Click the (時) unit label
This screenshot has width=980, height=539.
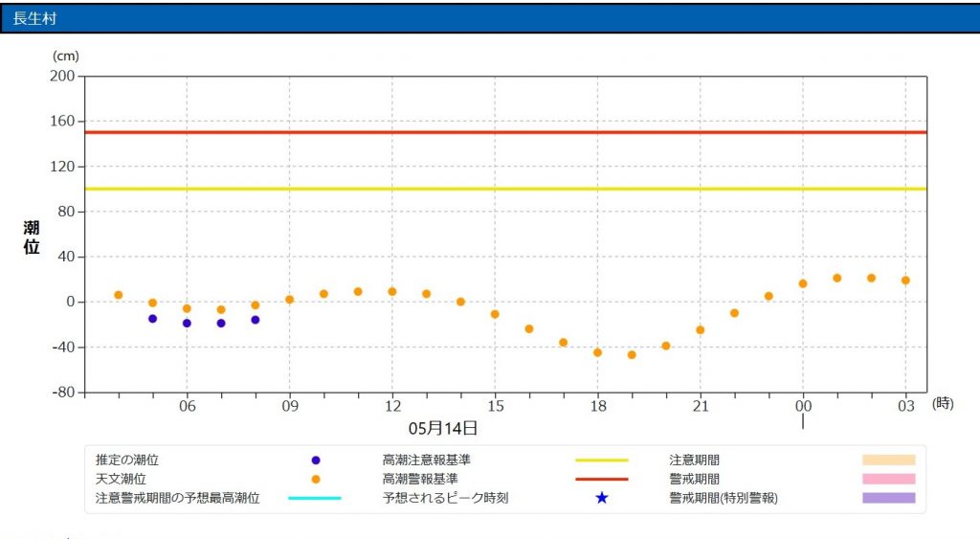(x=943, y=403)
